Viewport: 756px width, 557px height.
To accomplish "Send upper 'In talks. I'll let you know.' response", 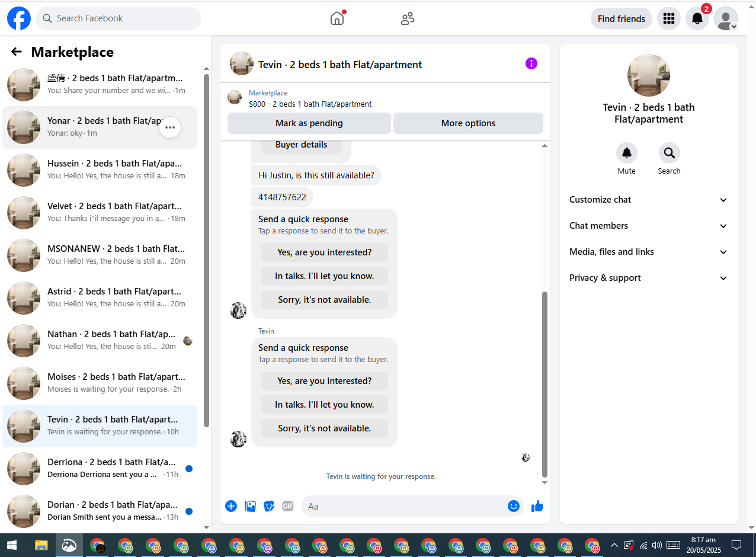I will [325, 276].
